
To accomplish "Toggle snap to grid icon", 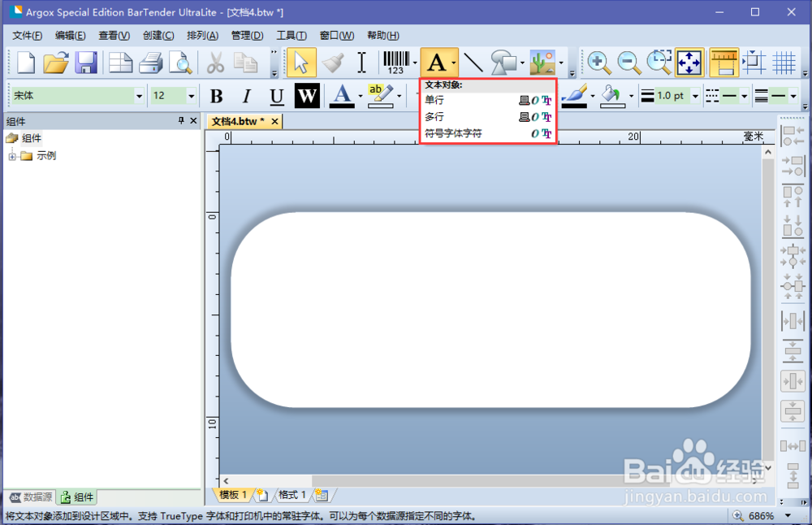I will tap(754, 63).
